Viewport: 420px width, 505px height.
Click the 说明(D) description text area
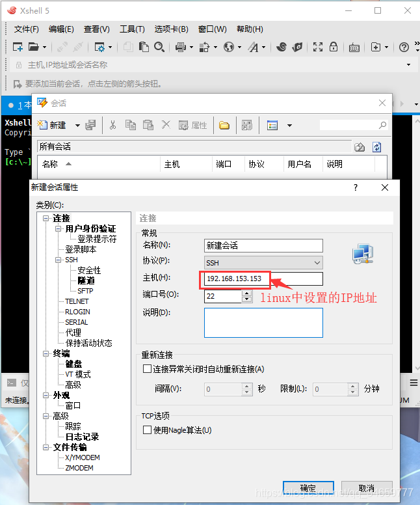pos(263,323)
